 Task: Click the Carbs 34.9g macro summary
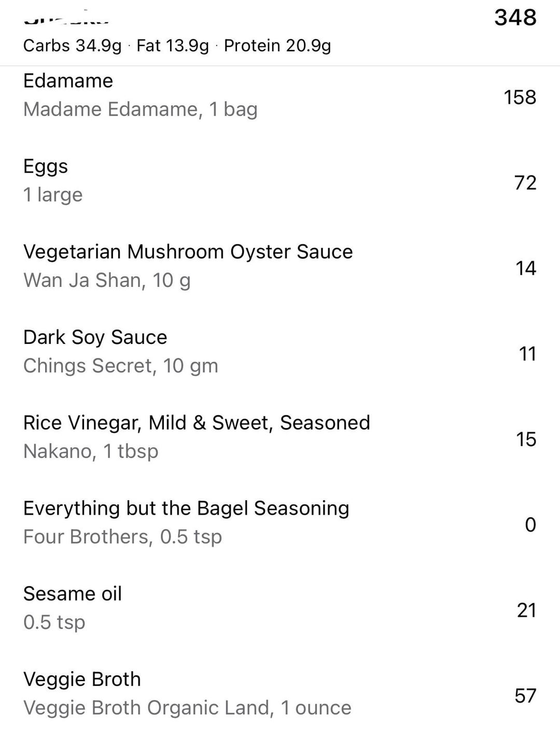click(x=72, y=46)
